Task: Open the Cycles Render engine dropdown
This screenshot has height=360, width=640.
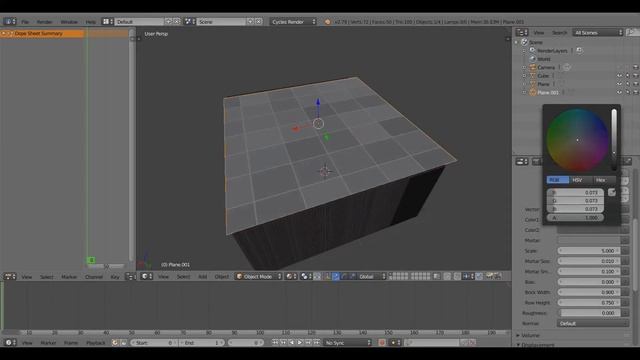Action: pyautogui.click(x=293, y=21)
